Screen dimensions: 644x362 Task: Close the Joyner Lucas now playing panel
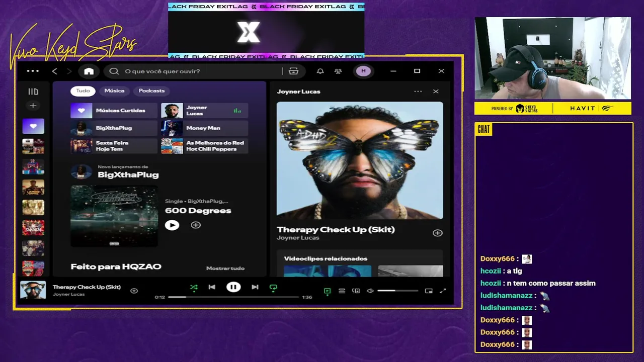pyautogui.click(x=436, y=92)
